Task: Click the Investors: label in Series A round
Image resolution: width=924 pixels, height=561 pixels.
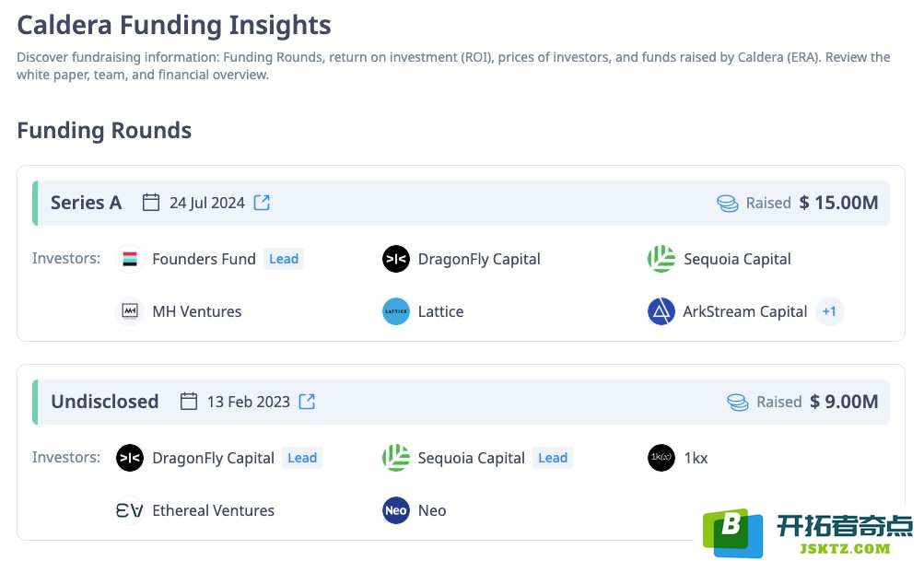Action: pyautogui.click(x=66, y=258)
